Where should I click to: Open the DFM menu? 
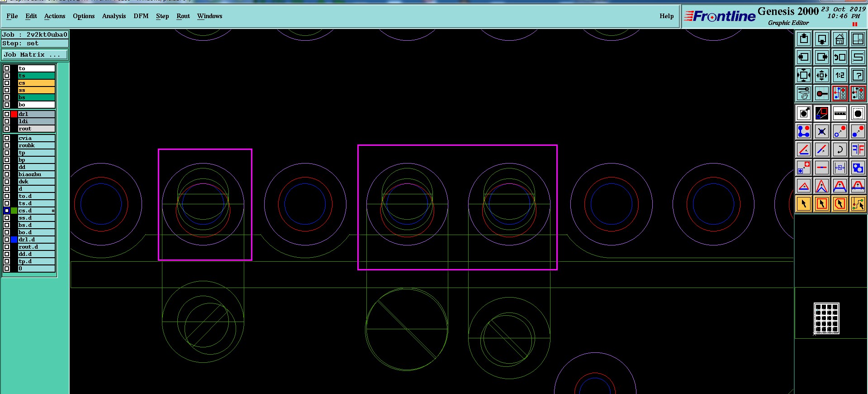pyautogui.click(x=141, y=16)
